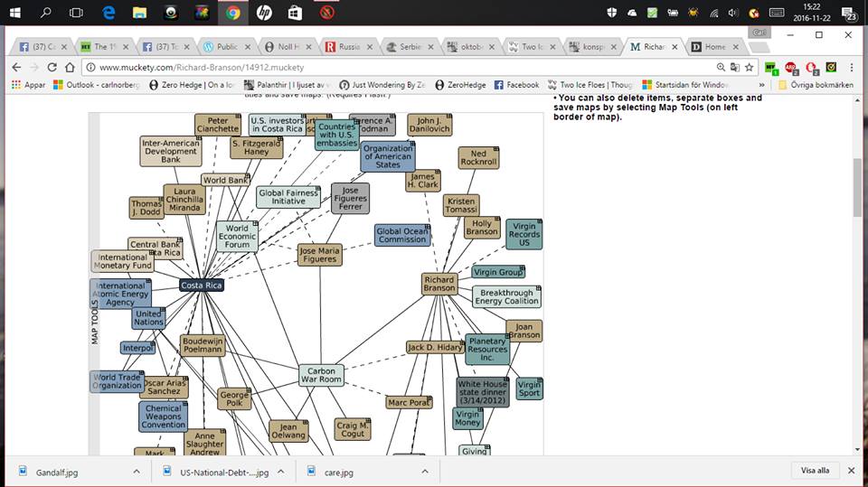Open the HP app in taskbar
The image size is (868, 487).
pos(263,13)
